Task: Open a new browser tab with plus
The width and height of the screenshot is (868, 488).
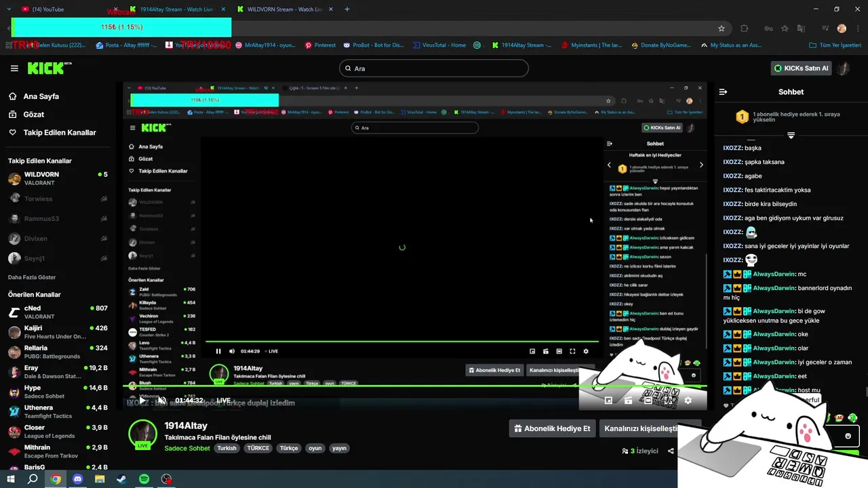Action: (347, 9)
